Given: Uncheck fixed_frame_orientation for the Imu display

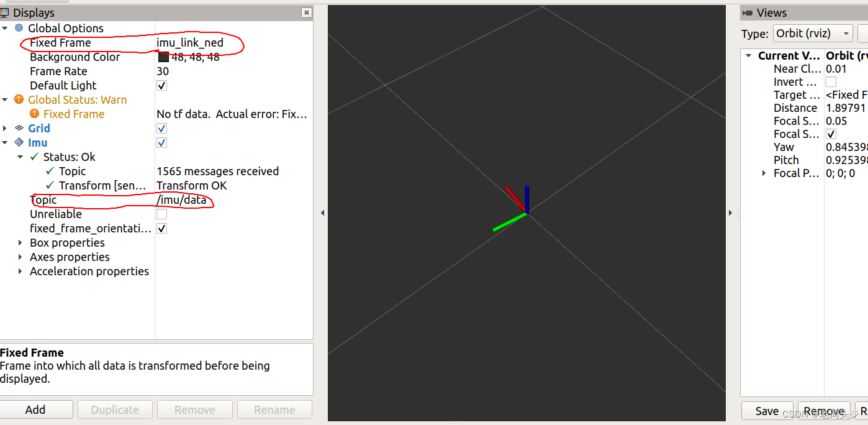Looking at the screenshot, I should coord(161,228).
